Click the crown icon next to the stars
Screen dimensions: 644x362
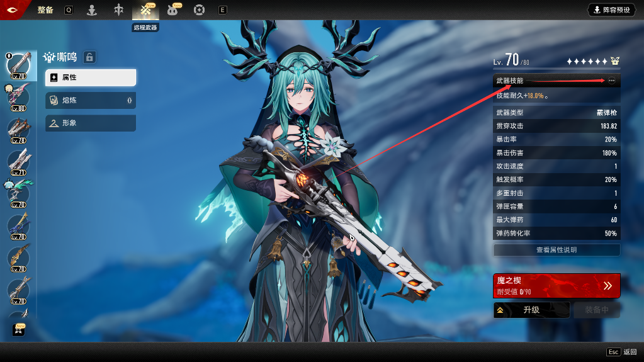tap(615, 61)
